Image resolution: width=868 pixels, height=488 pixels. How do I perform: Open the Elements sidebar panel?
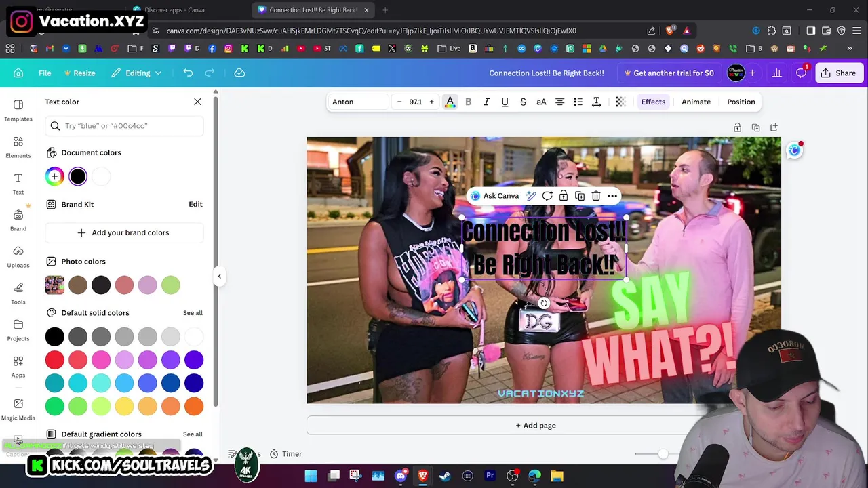pyautogui.click(x=18, y=146)
